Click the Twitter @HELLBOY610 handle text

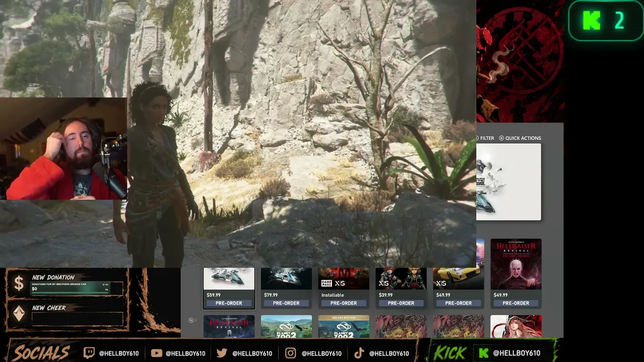pyautogui.click(x=252, y=353)
